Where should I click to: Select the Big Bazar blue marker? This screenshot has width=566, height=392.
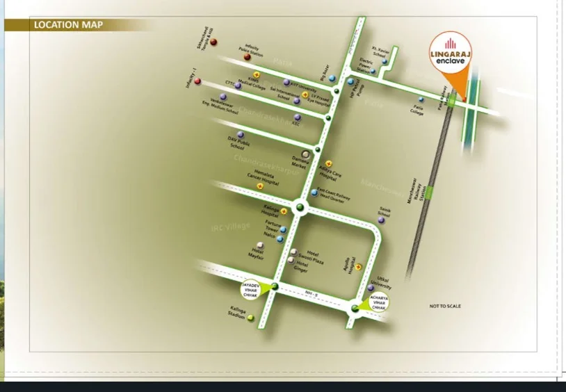[332, 78]
